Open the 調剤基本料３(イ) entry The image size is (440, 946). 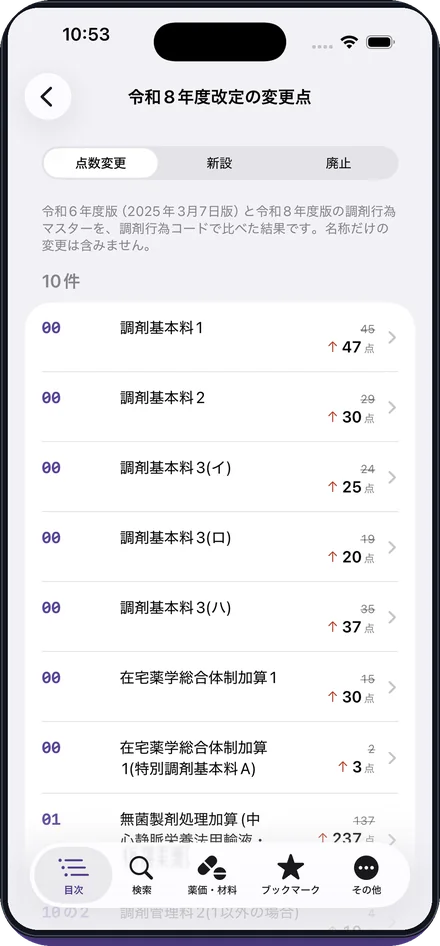[220, 477]
